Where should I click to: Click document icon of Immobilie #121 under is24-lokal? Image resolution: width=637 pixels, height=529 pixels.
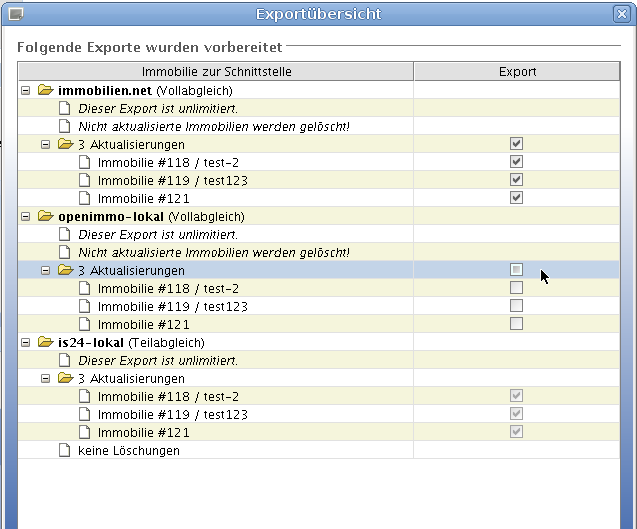pos(85,432)
